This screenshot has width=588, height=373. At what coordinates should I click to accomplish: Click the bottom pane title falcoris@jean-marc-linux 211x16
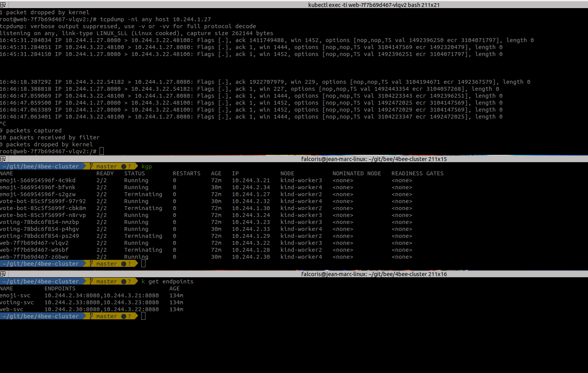coord(374,274)
